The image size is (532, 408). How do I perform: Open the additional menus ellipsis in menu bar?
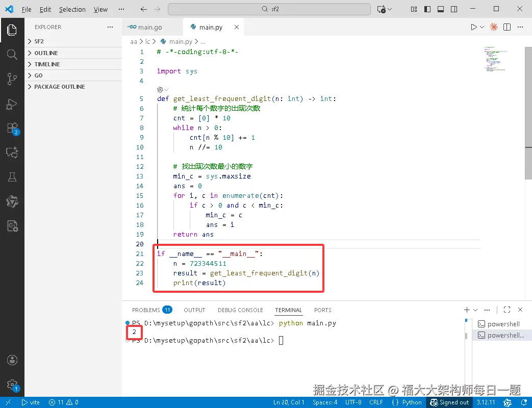121,9
